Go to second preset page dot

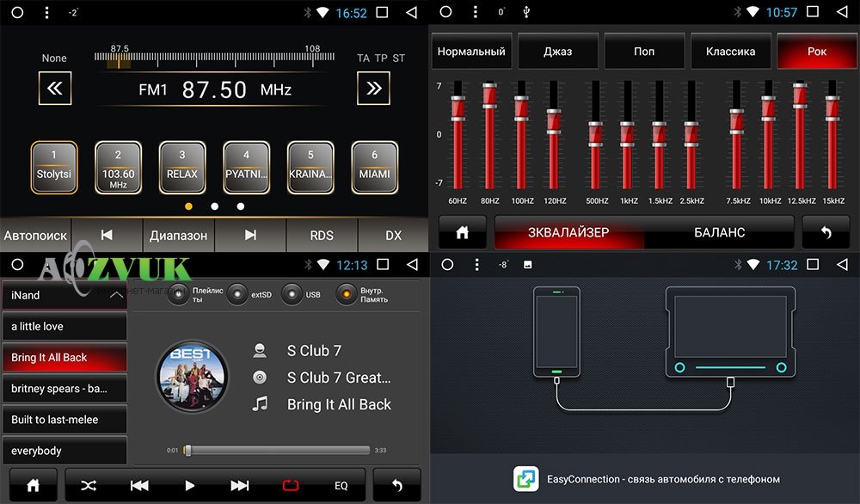[214, 206]
